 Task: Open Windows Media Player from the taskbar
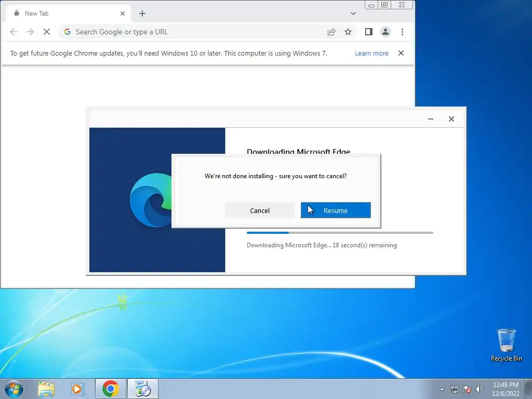78,389
